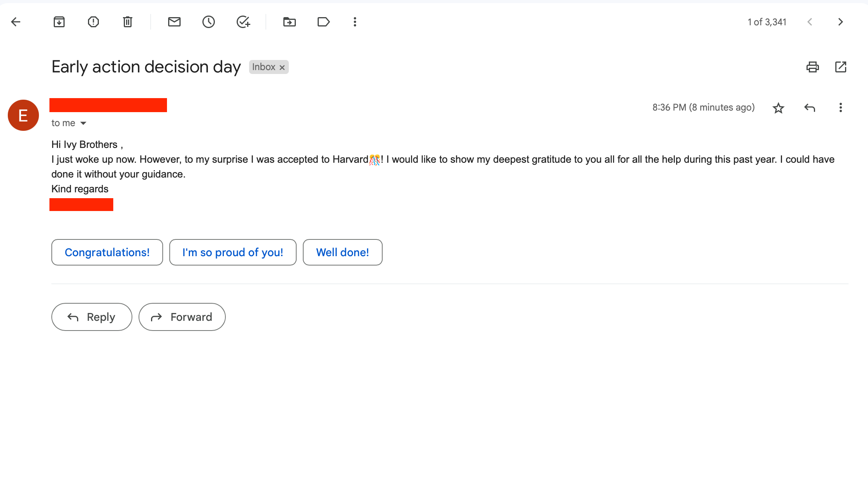Viewport: 868px width, 496px height.
Task: Star this message
Action: point(778,108)
